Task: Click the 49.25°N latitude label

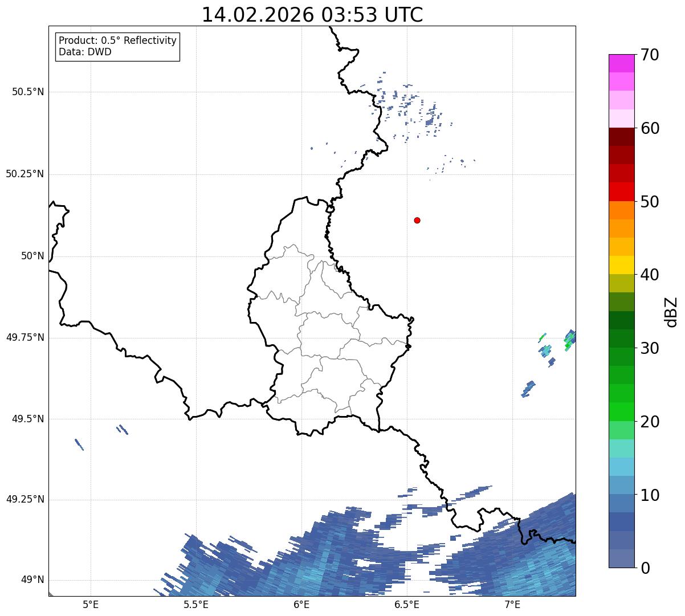Action: (25, 499)
